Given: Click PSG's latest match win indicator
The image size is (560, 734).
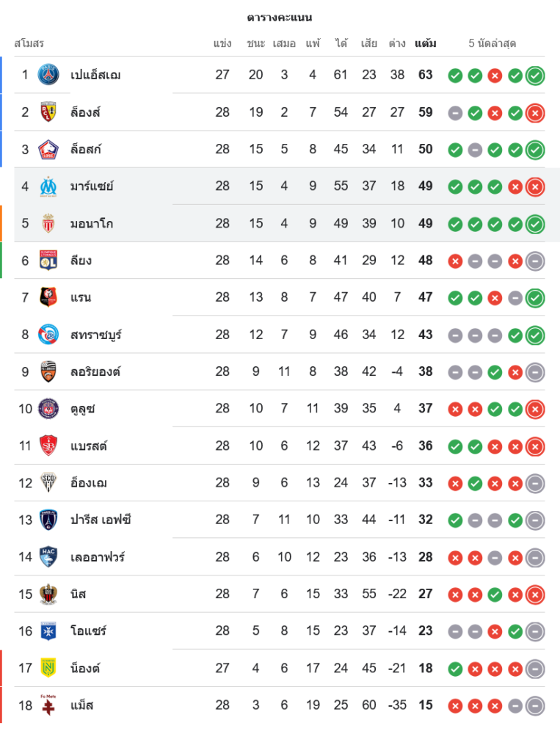Looking at the screenshot, I should coord(535,75).
